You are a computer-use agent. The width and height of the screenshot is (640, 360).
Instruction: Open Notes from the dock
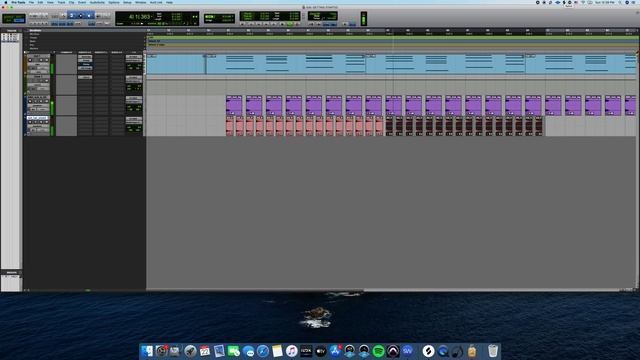coord(277,351)
